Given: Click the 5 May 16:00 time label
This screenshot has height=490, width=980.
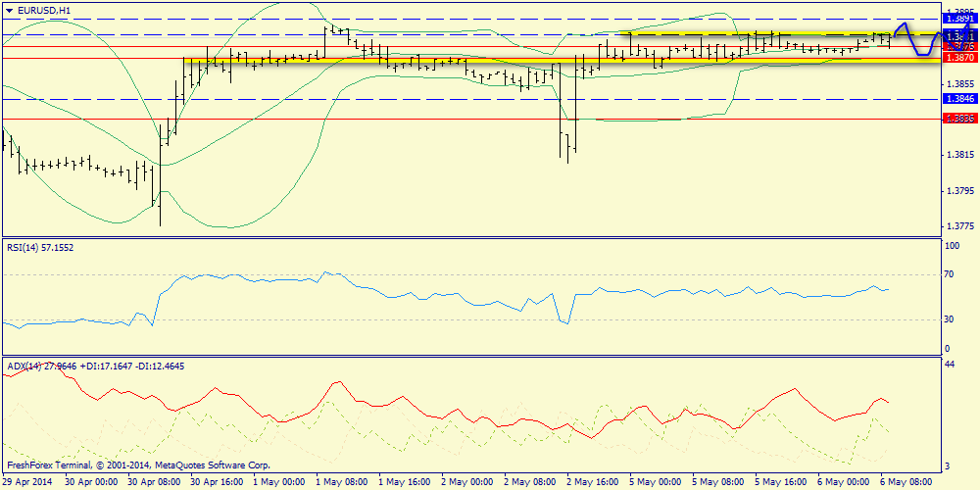Looking at the screenshot, I should click(779, 482).
